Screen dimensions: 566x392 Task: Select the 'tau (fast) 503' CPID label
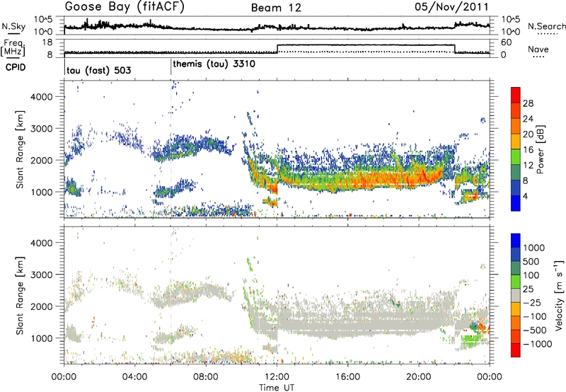[98, 70]
